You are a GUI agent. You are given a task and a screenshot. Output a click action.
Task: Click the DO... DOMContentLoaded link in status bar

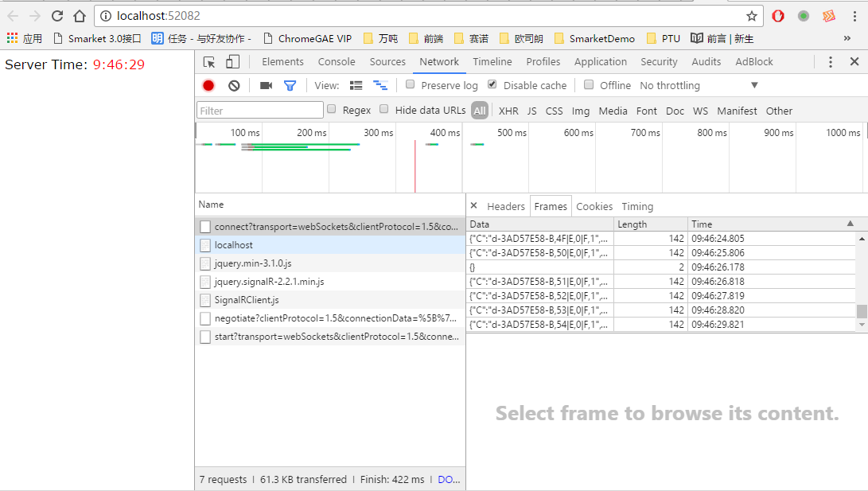click(x=449, y=479)
